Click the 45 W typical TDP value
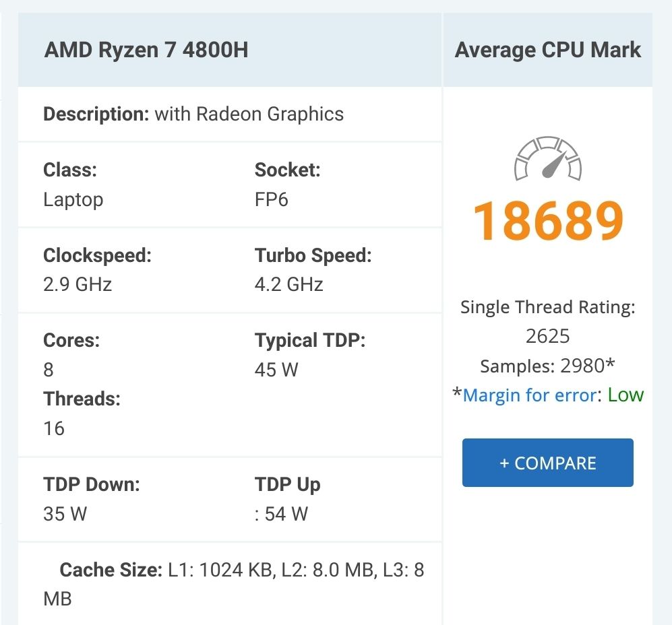Image resolution: width=672 pixels, height=625 pixels. 276,370
